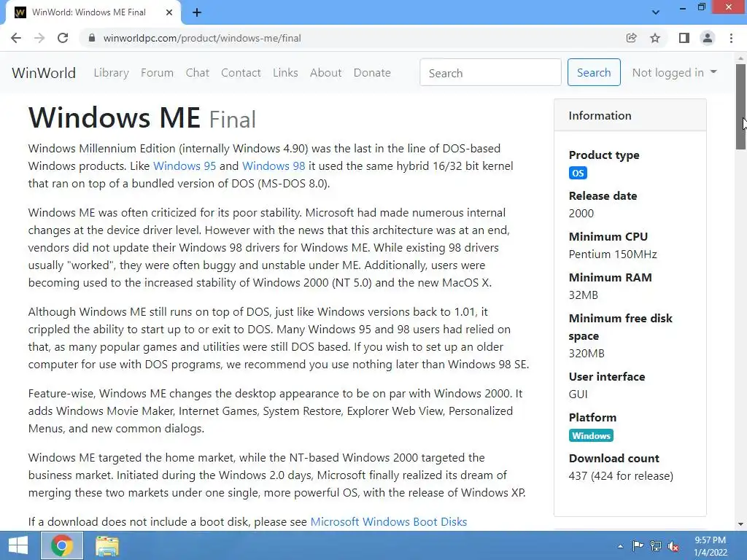747x560 pixels.
Task: Click the Pentium 150MHz value
Action: tap(613, 254)
